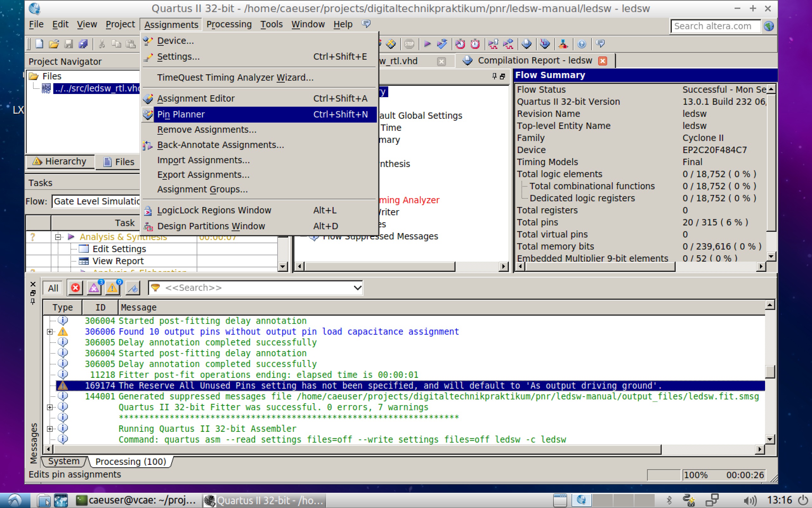
Task: Choose Export Assignments... menu entry
Action: coord(259,175)
